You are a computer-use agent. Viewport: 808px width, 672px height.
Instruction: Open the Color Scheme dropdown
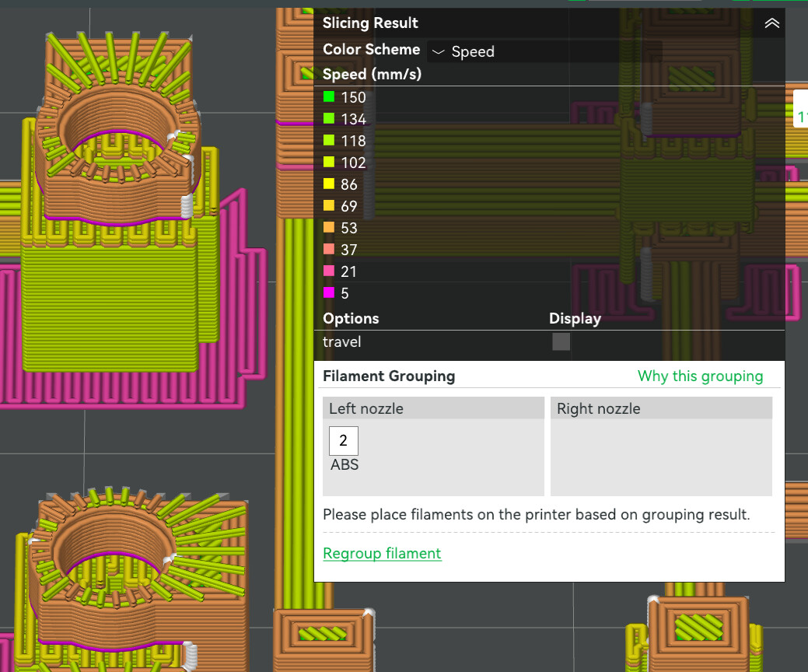544,51
